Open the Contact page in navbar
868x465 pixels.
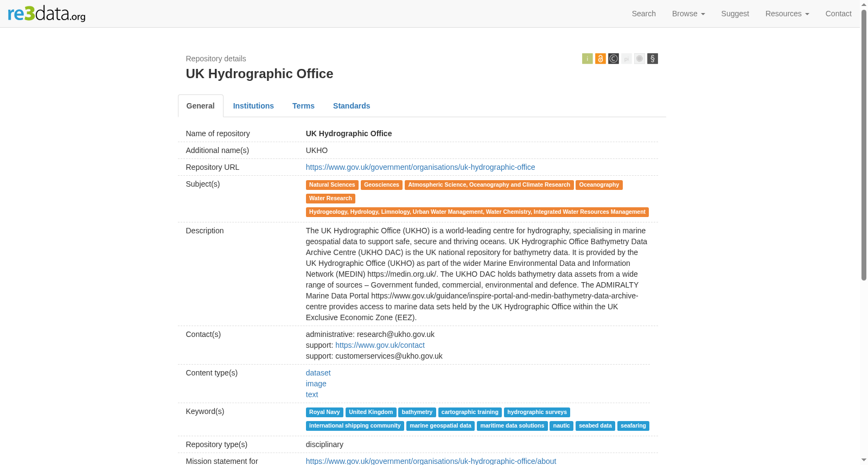(838, 14)
